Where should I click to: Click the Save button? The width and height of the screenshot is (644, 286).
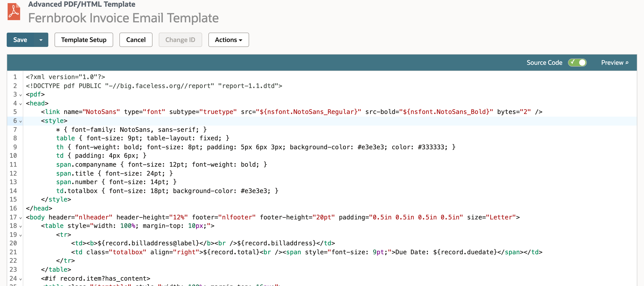pos(20,40)
